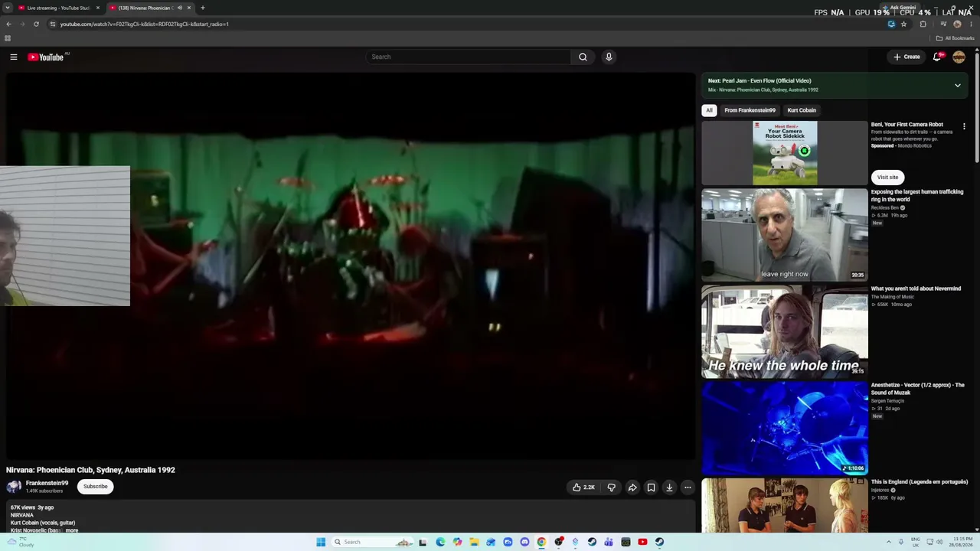Open the YouTube guide hamburger menu
Screen dimensions: 980x551
[14, 57]
